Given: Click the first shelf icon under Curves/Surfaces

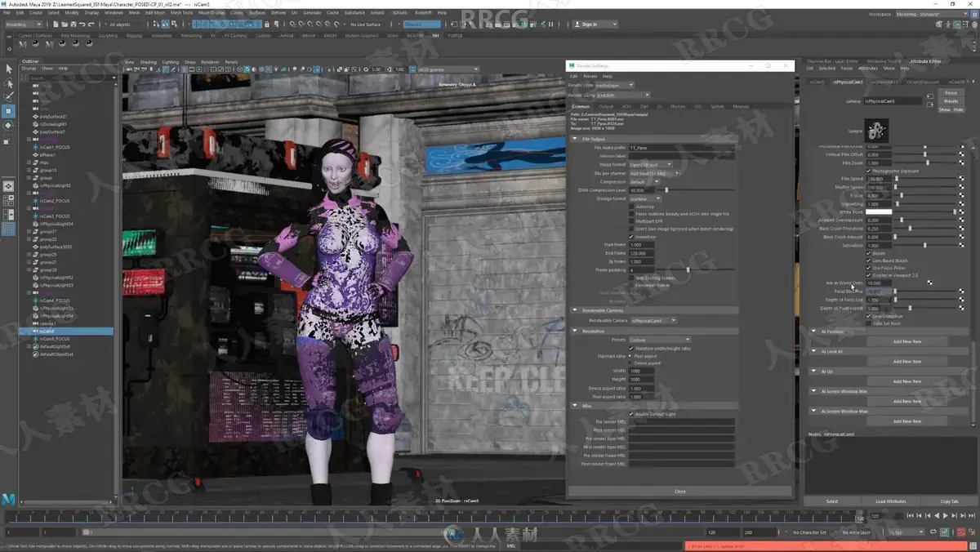Looking at the screenshot, I should click(x=22, y=44).
